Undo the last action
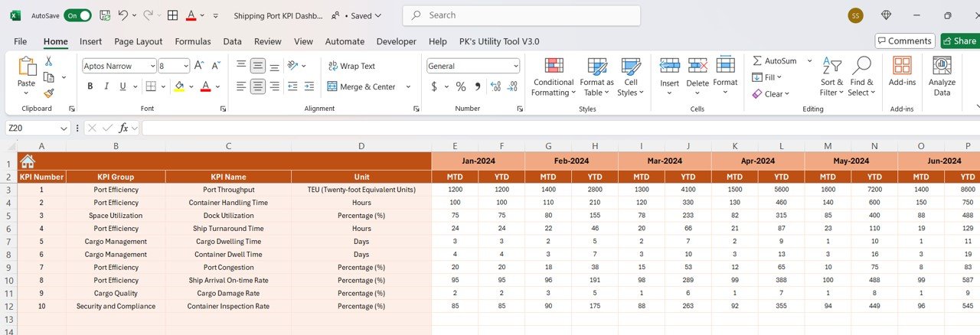 (x=124, y=15)
